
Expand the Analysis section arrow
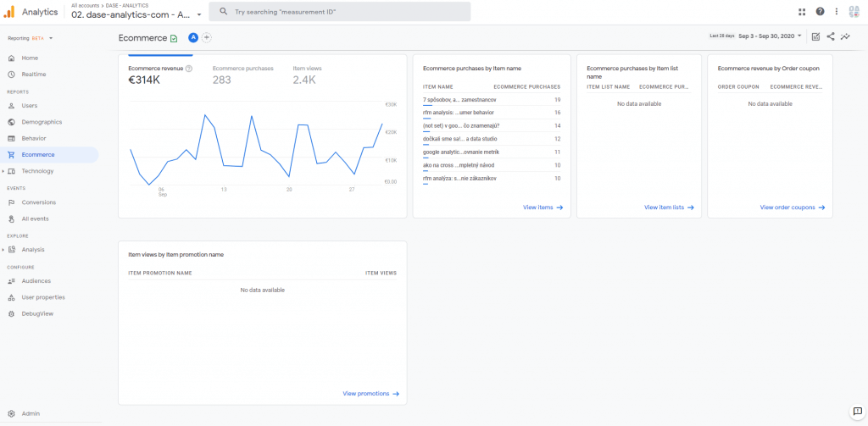click(3, 250)
